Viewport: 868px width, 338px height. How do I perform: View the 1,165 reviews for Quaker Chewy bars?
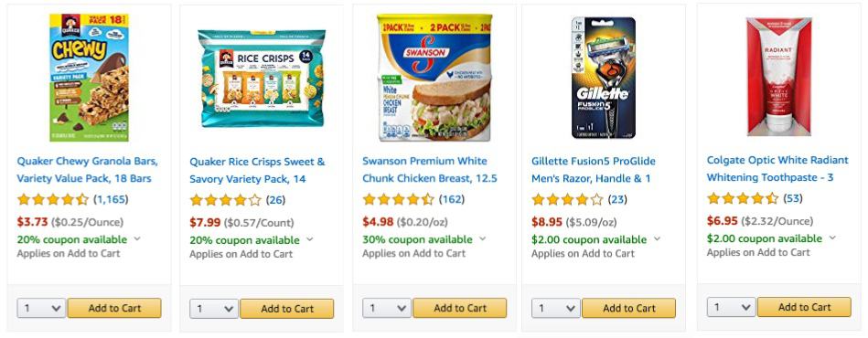pos(110,199)
